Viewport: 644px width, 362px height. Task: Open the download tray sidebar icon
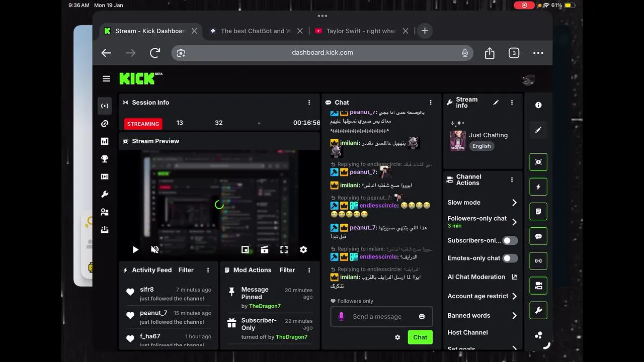[x=105, y=230]
